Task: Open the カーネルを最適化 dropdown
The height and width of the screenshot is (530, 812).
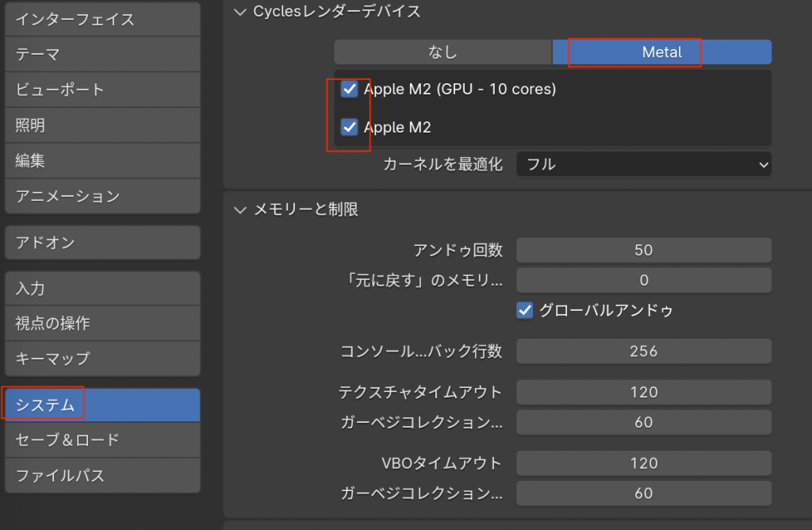Action: tap(643, 165)
